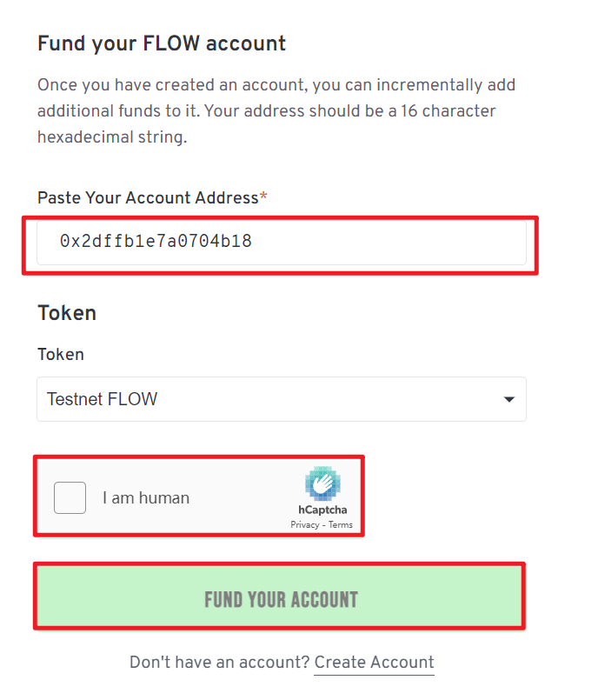This screenshot has height=700, width=598.
Task: Click the Token dropdown arrow caret
Action: pyautogui.click(x=509, y=400)
